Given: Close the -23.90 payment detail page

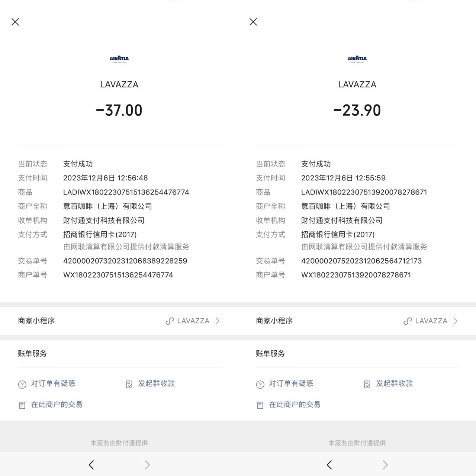Looking at the screenshot, I should click(253, 22).
